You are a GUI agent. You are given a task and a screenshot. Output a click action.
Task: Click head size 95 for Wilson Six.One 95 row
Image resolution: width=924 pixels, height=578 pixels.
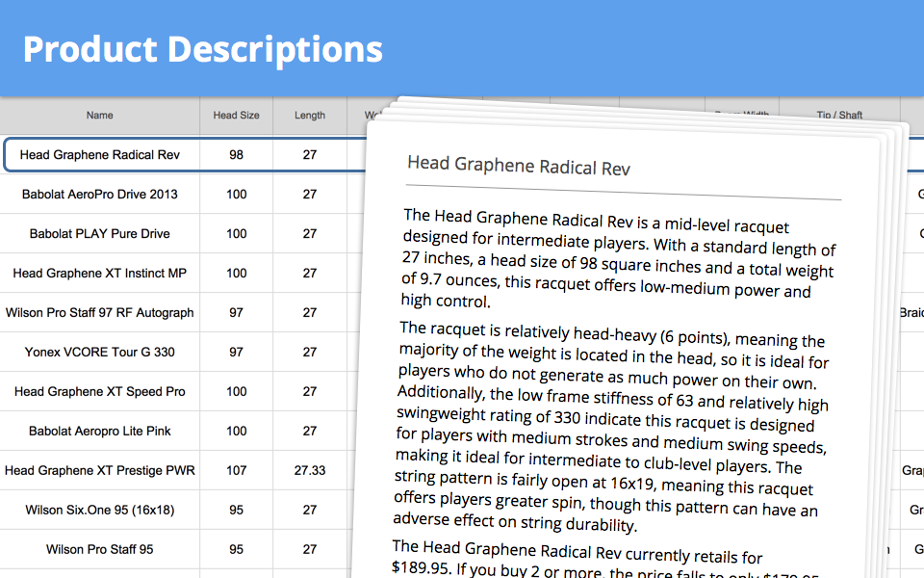[237, 511]
